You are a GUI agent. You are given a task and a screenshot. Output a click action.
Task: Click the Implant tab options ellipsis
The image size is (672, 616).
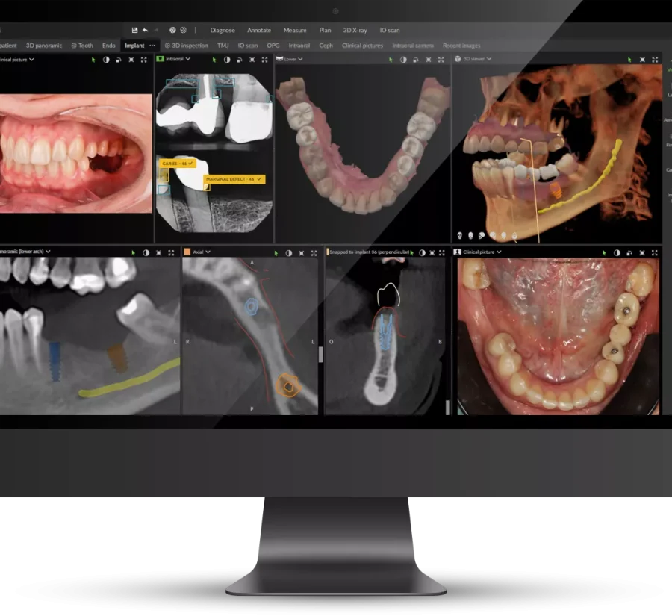[x=152, y=46]
